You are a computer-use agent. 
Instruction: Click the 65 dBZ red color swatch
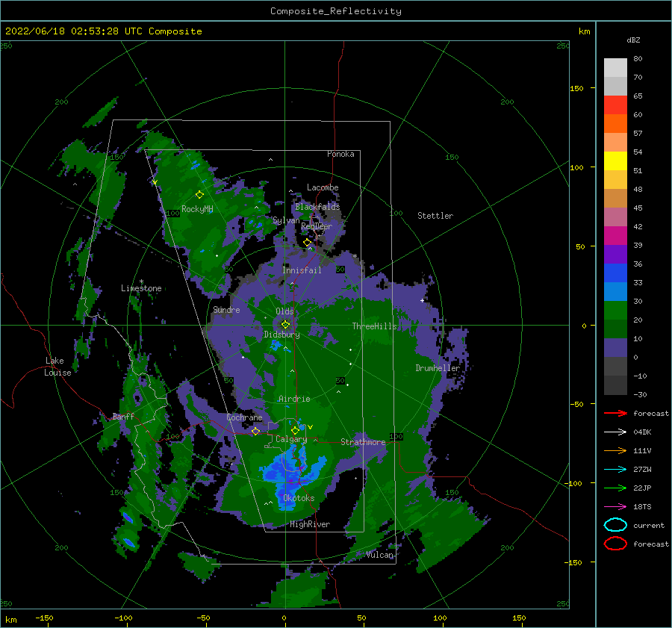[615, 105]
